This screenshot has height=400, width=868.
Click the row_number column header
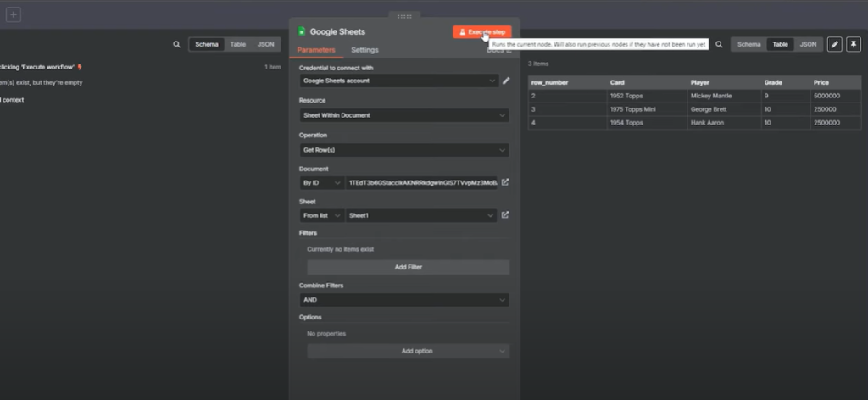tap(567, 82)
